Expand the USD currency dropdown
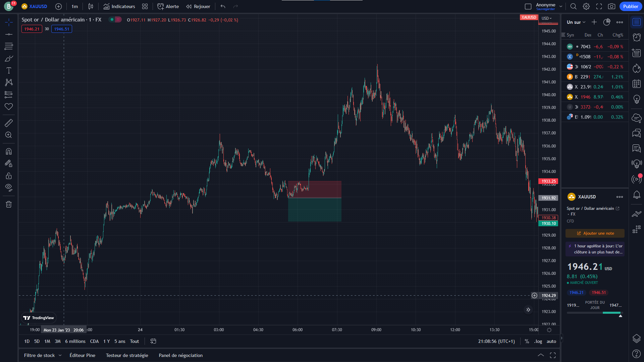Image resolution: width=644 pixels, height=362 pixels. click(546, 18)
